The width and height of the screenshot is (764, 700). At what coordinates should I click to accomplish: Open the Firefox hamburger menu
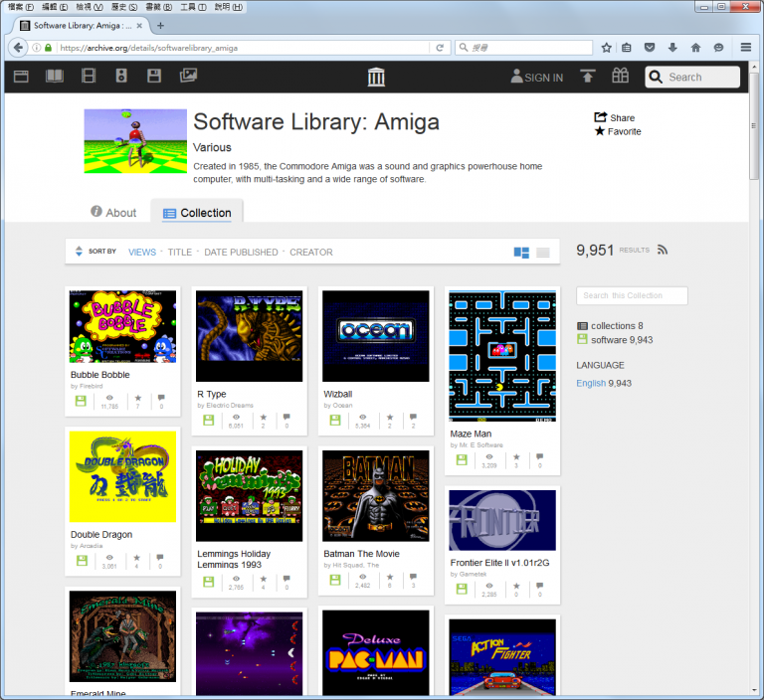(x=745, y=48)
